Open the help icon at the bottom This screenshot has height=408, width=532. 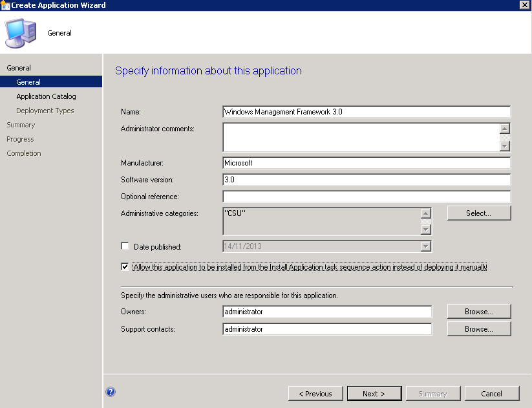[111, 392]
